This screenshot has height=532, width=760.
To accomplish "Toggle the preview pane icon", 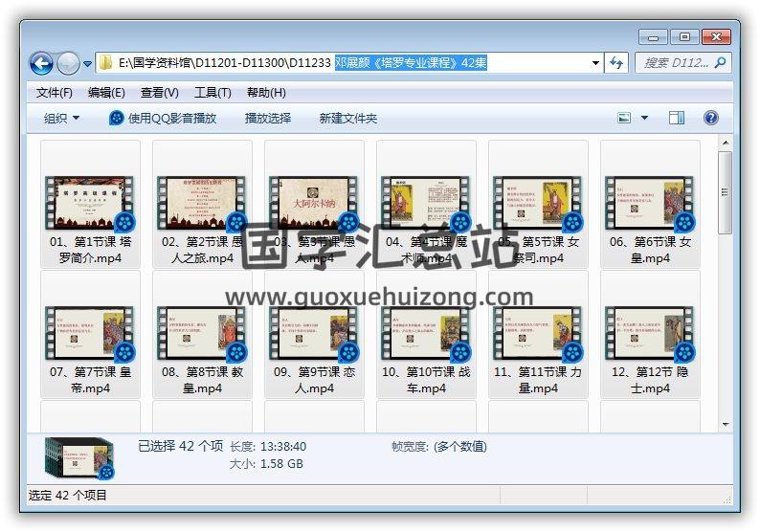I will [677, 118].
